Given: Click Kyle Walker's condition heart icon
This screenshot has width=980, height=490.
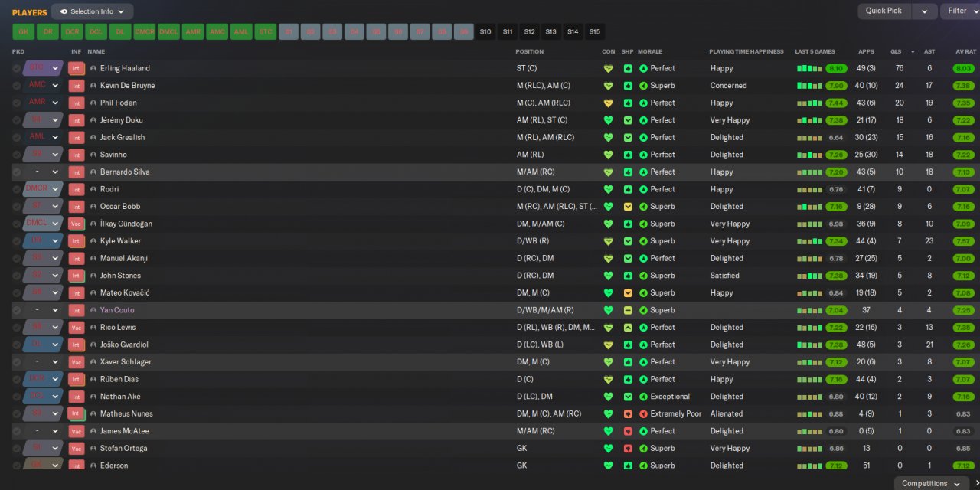Looking at the screenshot, I should click(x=609, y=241).
